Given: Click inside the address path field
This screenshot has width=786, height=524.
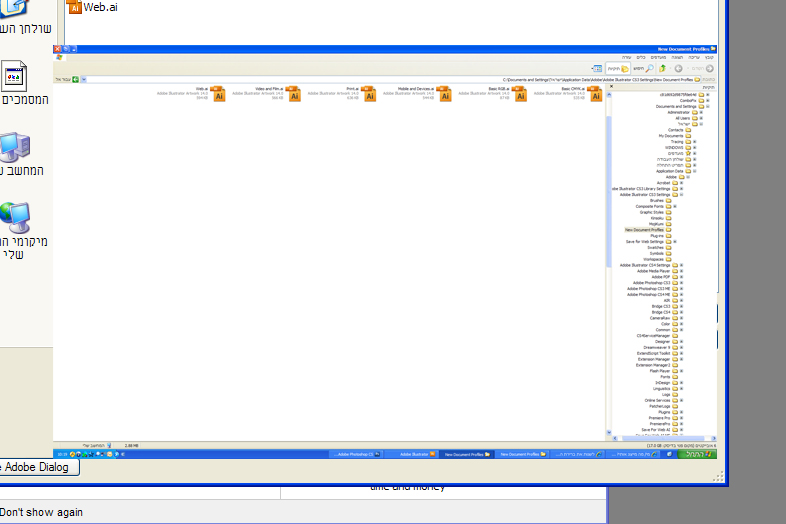Looking at the screenshot, I should point(392,79).
